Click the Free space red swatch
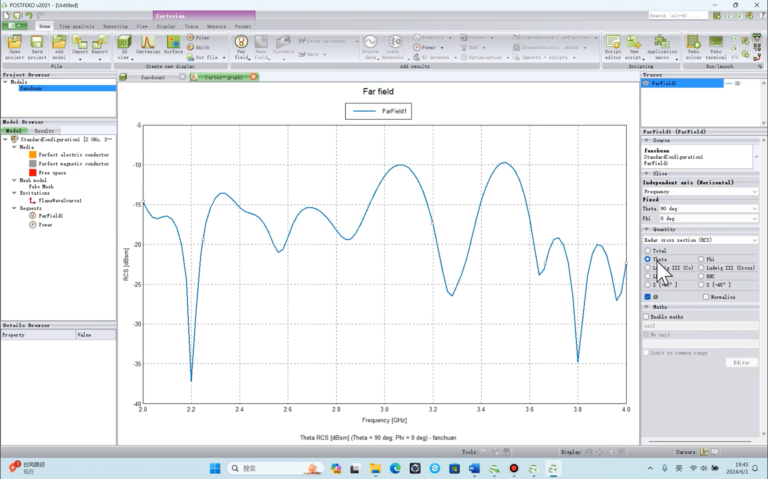Viewport: 768px width, 479px height. pos(33,172)
